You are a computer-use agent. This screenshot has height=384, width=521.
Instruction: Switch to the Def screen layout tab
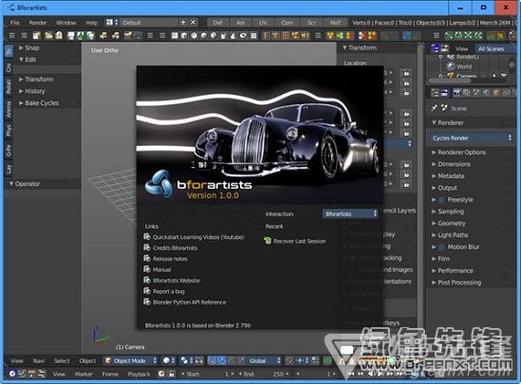tap(218, 23)
